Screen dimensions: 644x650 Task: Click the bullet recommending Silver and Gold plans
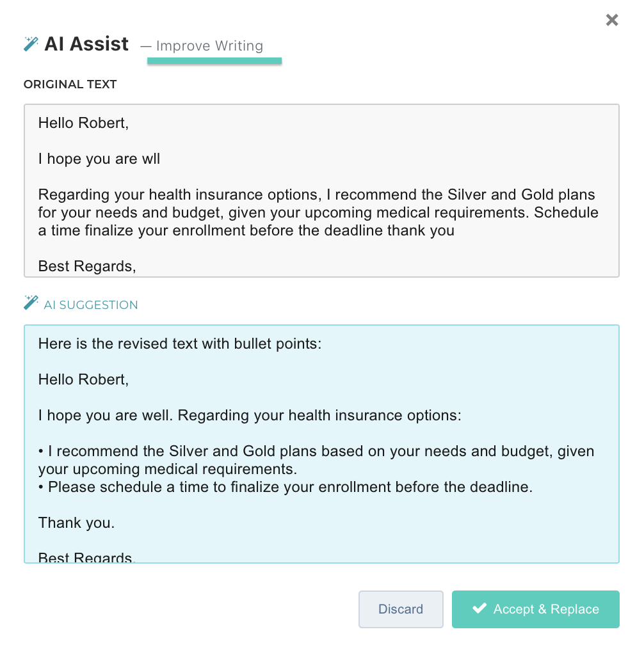316,459
